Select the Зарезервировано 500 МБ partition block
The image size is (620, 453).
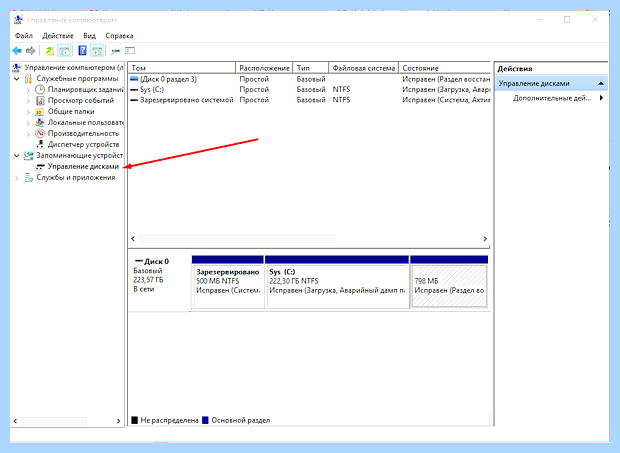coord(228,282)
